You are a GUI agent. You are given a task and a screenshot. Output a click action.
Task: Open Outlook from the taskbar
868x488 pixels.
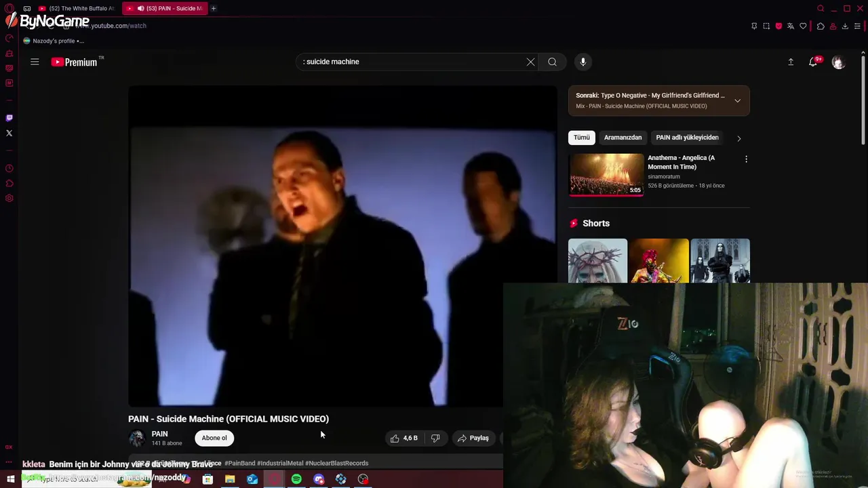[x=252, y=479]
